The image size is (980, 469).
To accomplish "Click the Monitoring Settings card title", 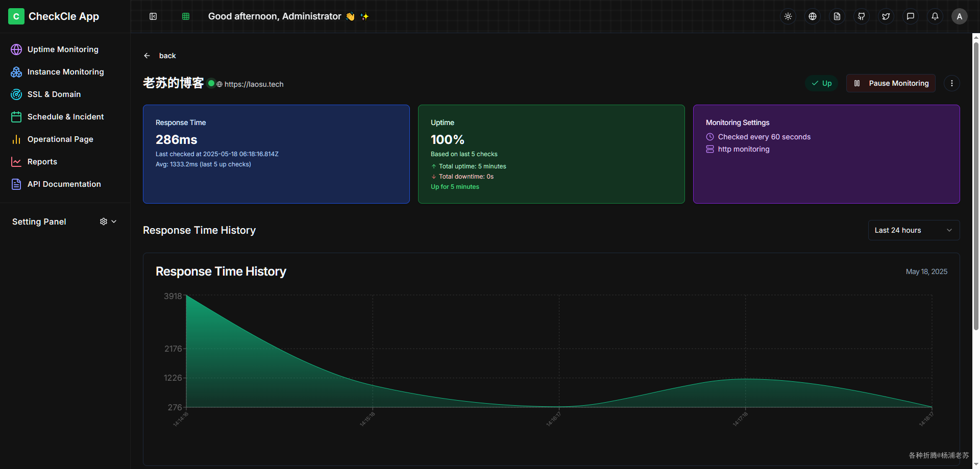I will pos(738,122).
